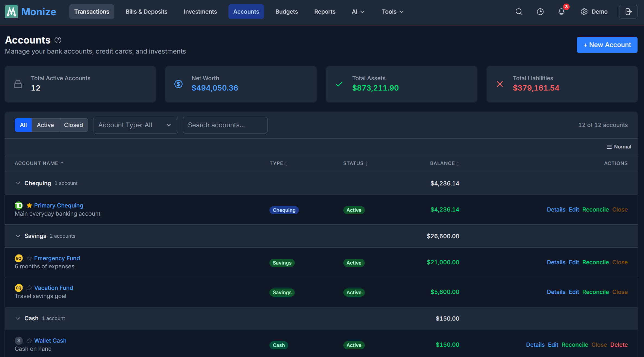Open the Budgets page
The height and width of the screenshot is (357, 644).
287,12
